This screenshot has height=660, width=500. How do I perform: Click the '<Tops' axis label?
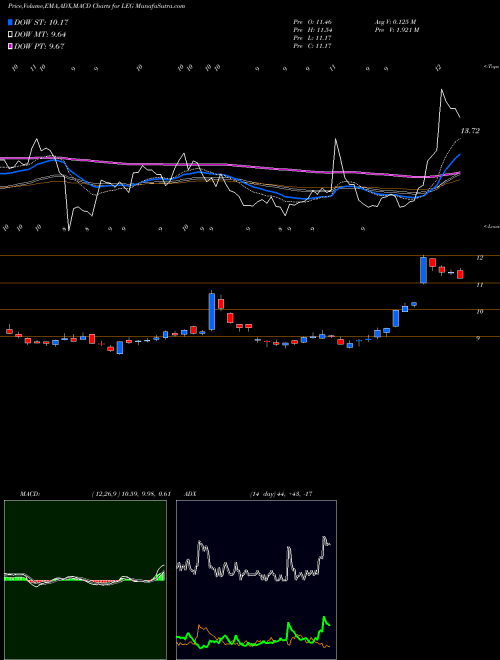coord(492,67)
